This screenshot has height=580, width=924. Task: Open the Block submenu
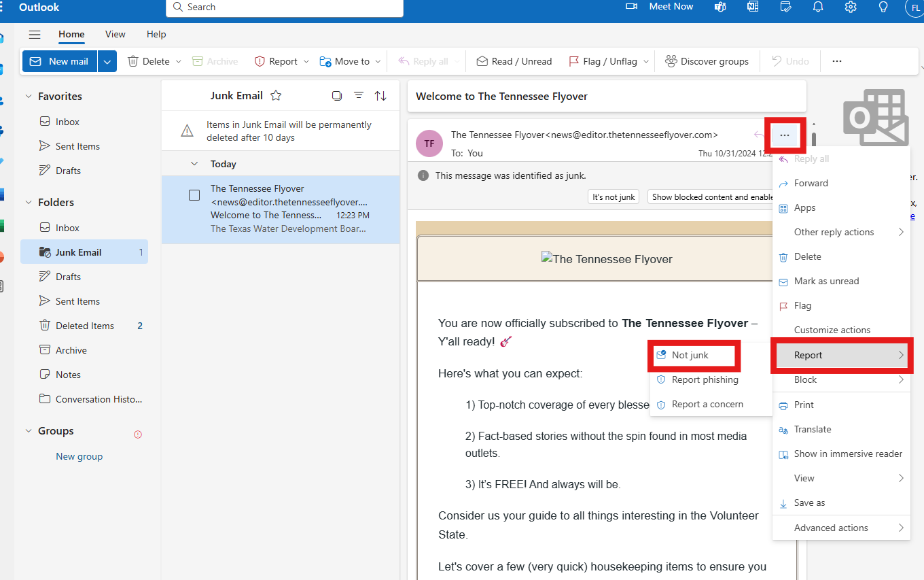tap(841, 379)
